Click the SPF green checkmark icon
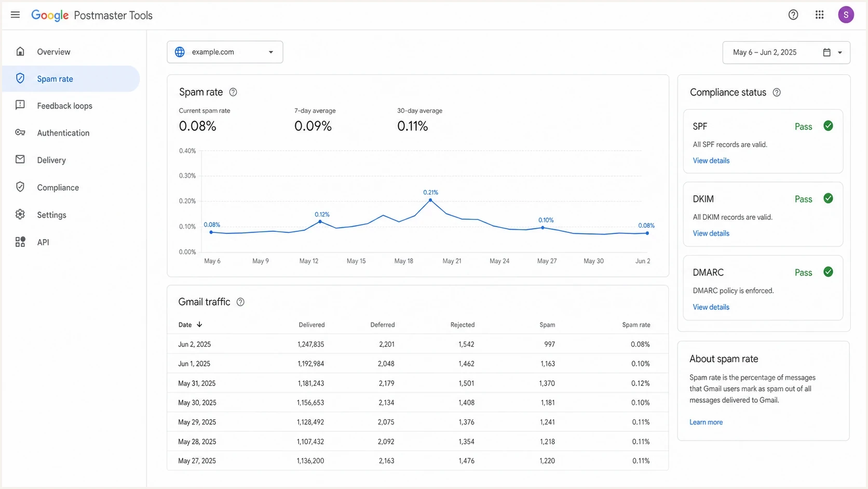 (828, 126)
